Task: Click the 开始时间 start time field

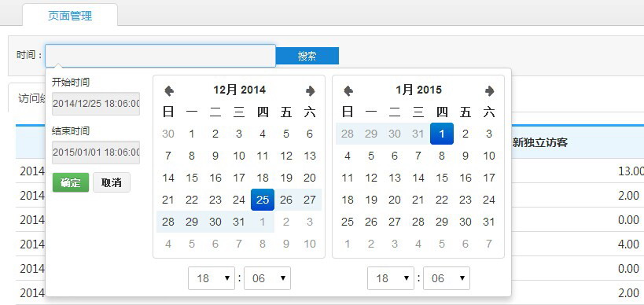Action: 96,104
